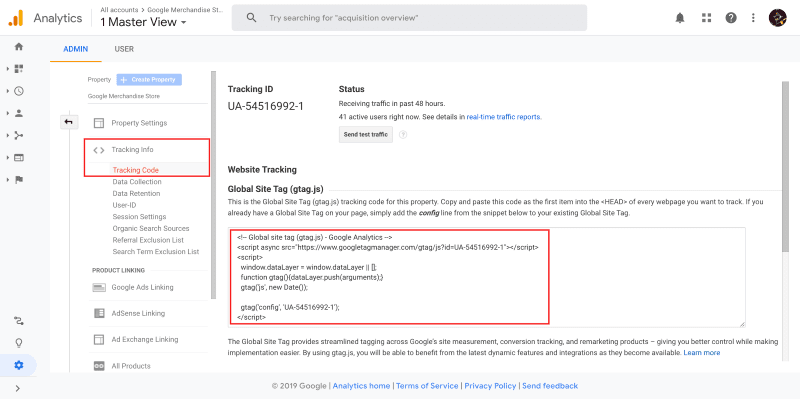Switch to the ADMIN tab

click(76, 49)
